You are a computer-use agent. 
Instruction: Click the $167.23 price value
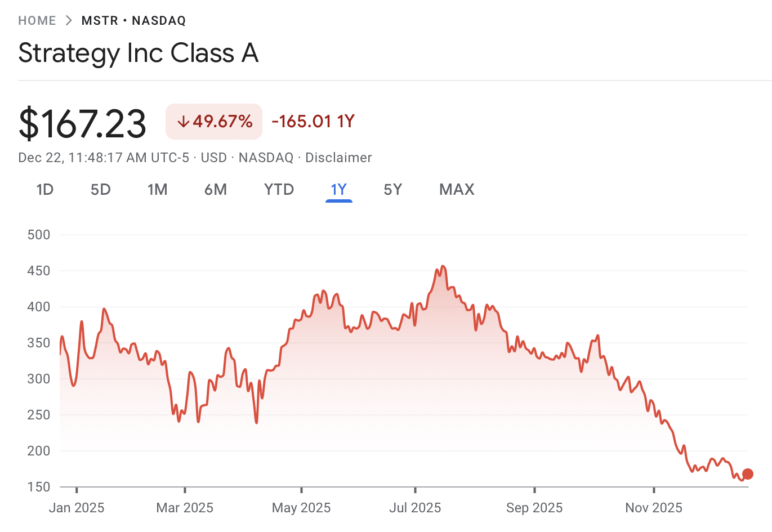click(x=83, y=123)
